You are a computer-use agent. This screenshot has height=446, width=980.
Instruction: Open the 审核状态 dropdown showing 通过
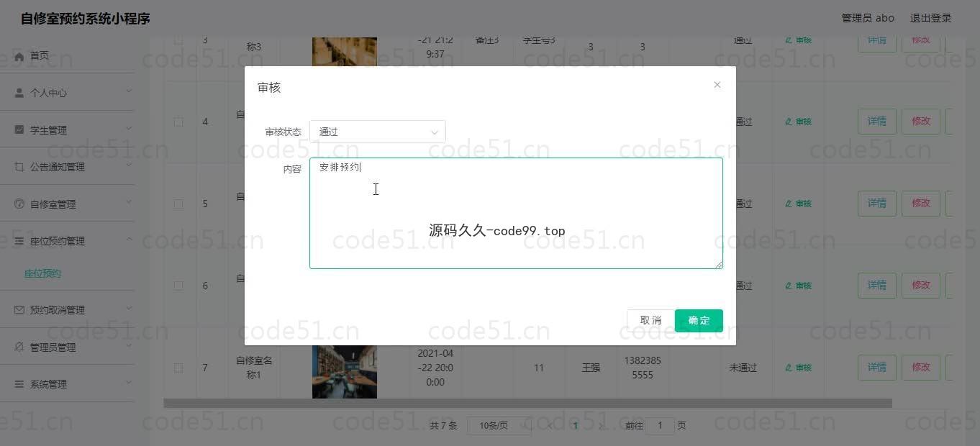click(378, 132)
